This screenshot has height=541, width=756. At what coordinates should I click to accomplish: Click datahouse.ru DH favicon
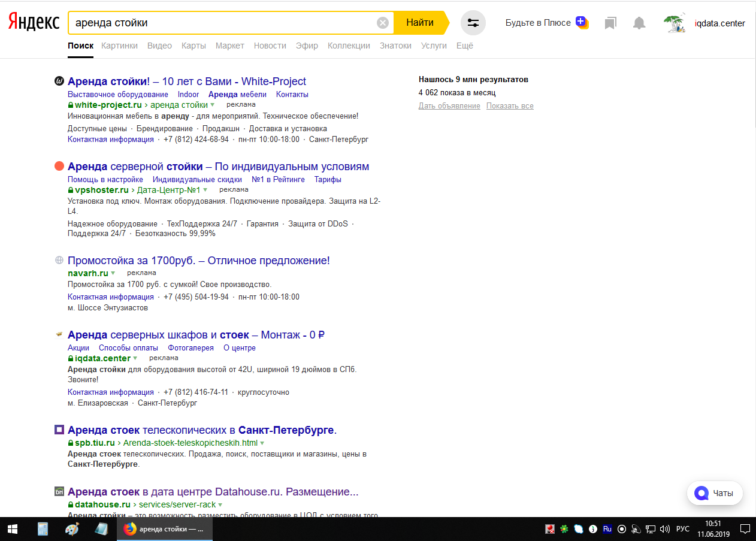pyautogui.click(x=59, y=492)
